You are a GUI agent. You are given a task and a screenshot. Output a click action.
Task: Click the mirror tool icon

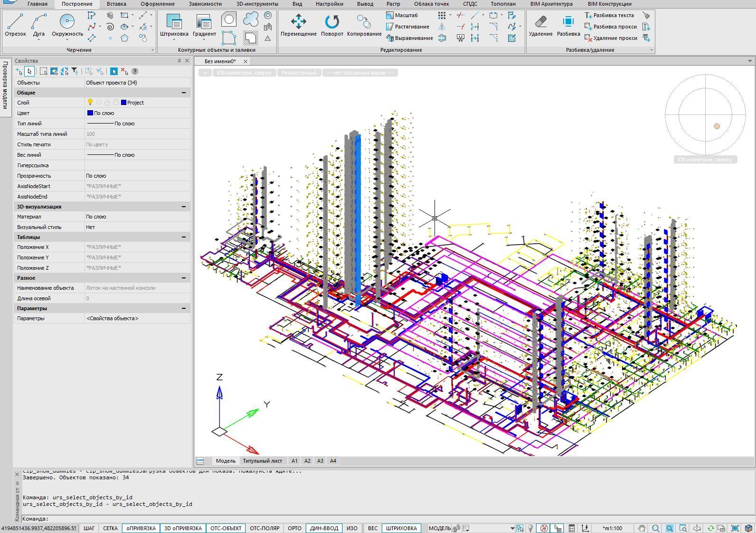(x=442, y=27)
